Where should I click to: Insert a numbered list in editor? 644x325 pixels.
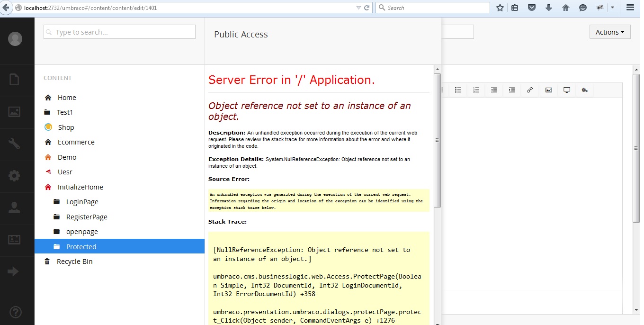pyautogui.click(x=476, y=90)
